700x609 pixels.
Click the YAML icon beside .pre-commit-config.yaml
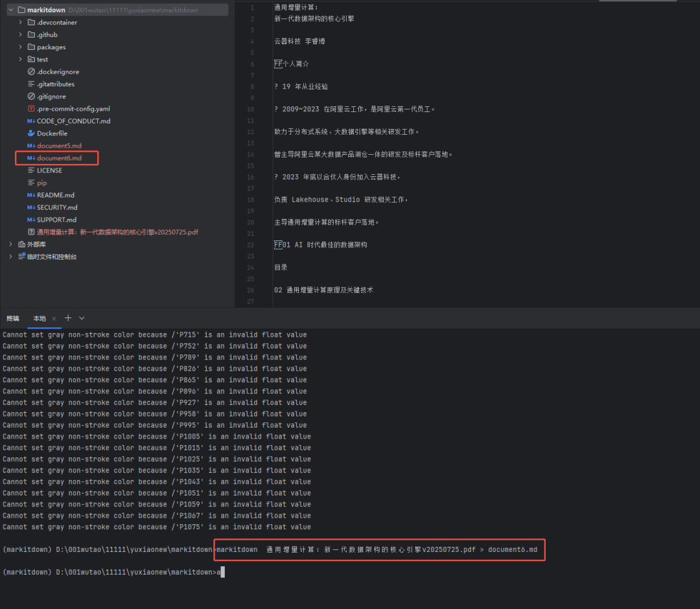click(32, 108)
